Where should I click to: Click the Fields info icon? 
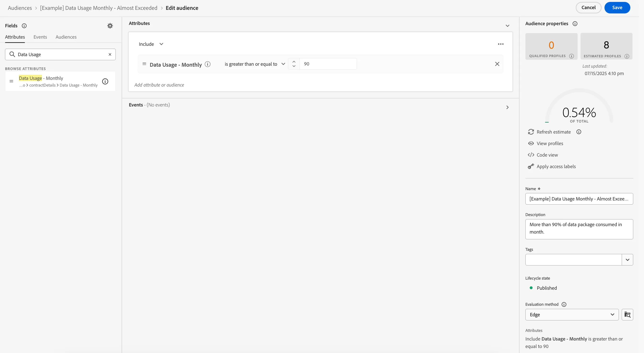point(24,26)
